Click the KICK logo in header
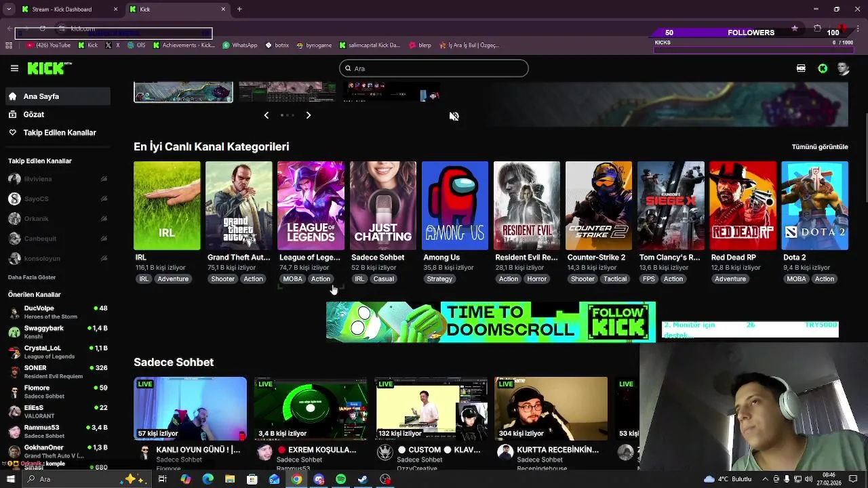This screenshot has width=868, height=488. [50, 68]
